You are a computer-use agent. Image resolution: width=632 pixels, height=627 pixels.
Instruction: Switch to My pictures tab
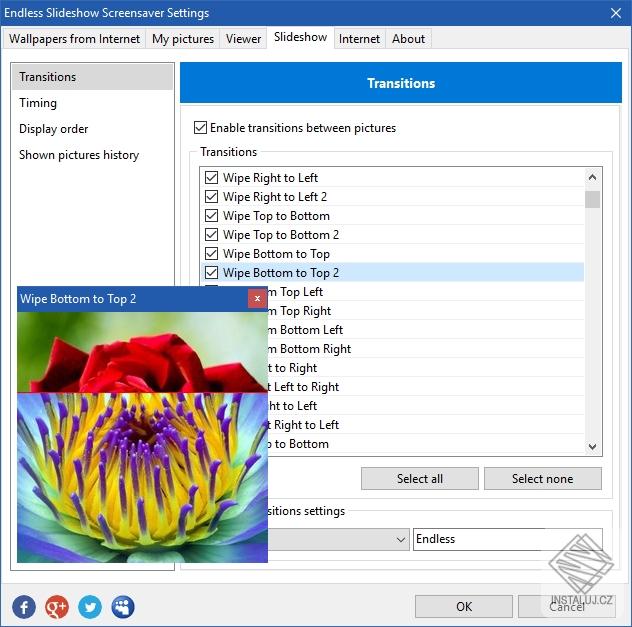[x=183, y=39]
